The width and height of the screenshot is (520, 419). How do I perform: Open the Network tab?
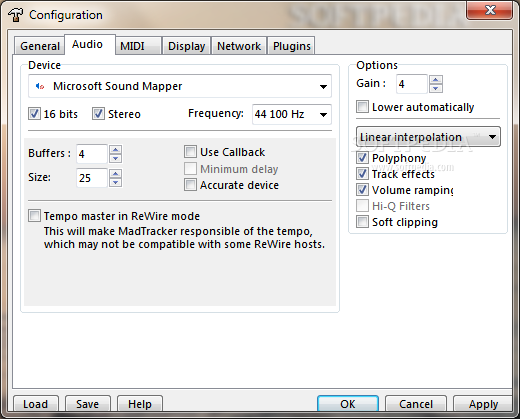[x=239, y=46]
